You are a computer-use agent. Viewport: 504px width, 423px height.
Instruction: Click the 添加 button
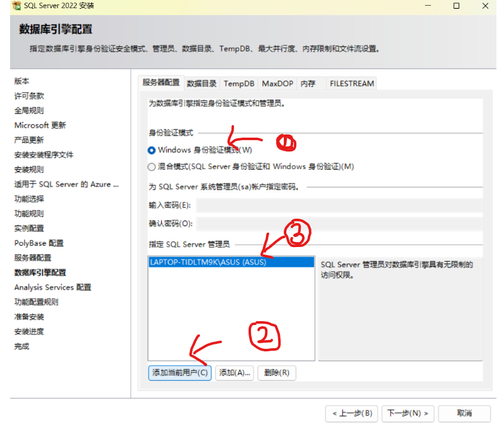[x=234, y=373]
